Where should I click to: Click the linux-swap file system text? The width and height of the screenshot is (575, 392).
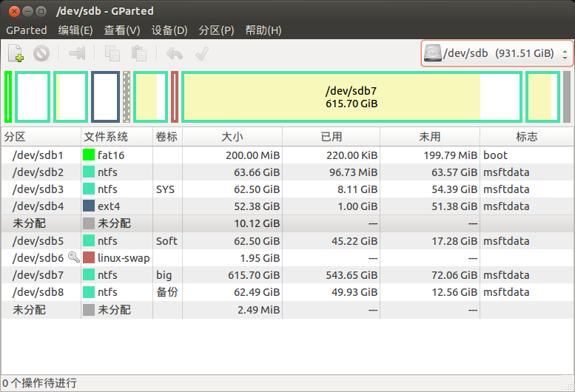pos(124,258)
